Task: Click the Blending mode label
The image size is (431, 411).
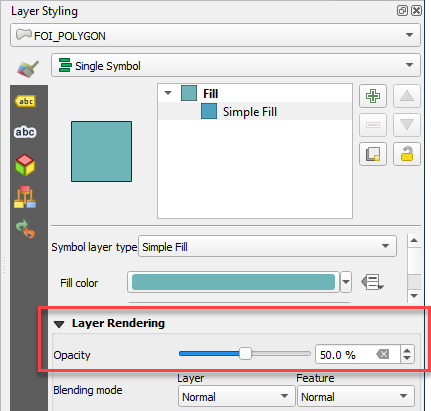Action: [88, 390]
